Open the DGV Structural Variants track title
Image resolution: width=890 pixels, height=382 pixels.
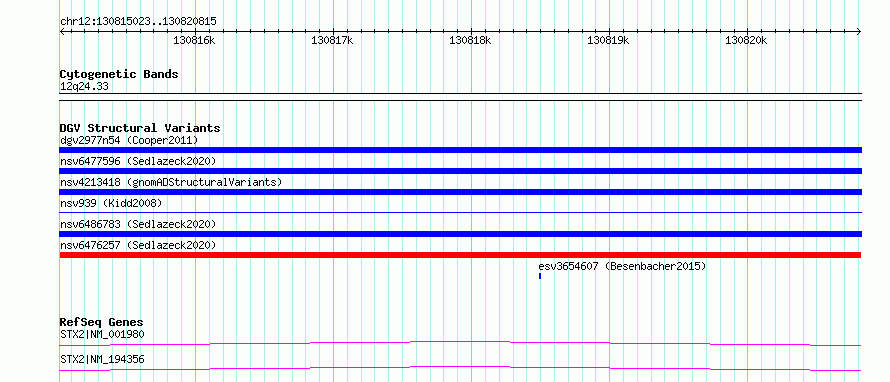point(140,128)
